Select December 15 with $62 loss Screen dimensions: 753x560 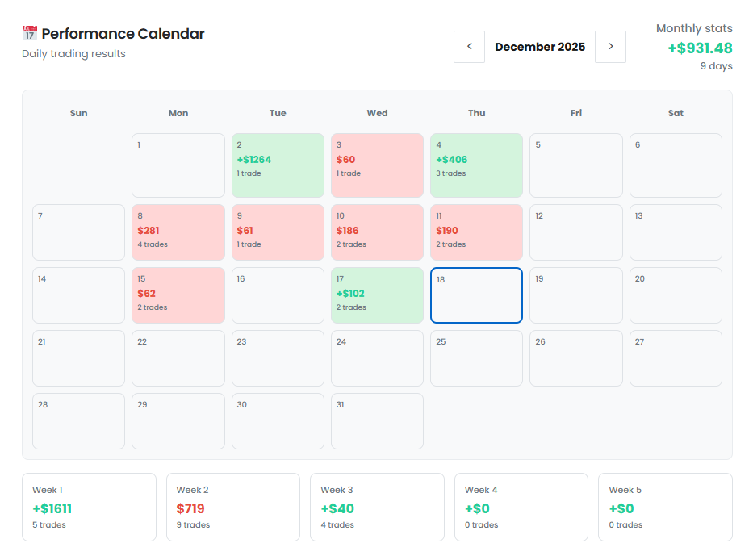(178, 295)
